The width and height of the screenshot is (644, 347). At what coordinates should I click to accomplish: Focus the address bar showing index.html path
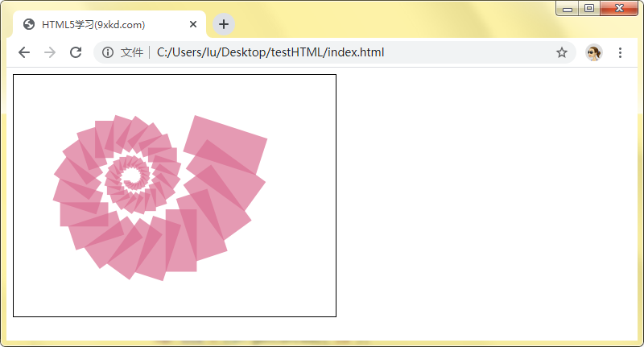(x=322, y=52)
